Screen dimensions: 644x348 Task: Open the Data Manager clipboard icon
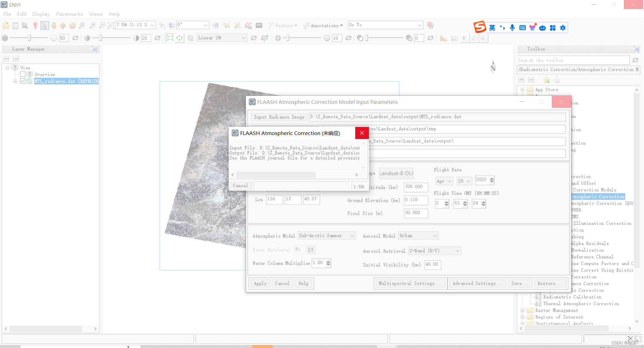click(15, 25)
